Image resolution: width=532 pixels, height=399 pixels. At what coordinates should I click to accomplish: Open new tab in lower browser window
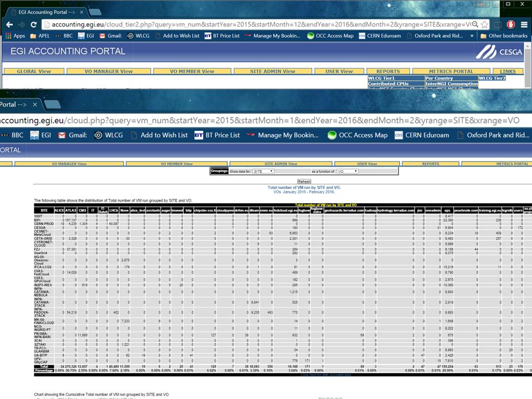[52, 105]
